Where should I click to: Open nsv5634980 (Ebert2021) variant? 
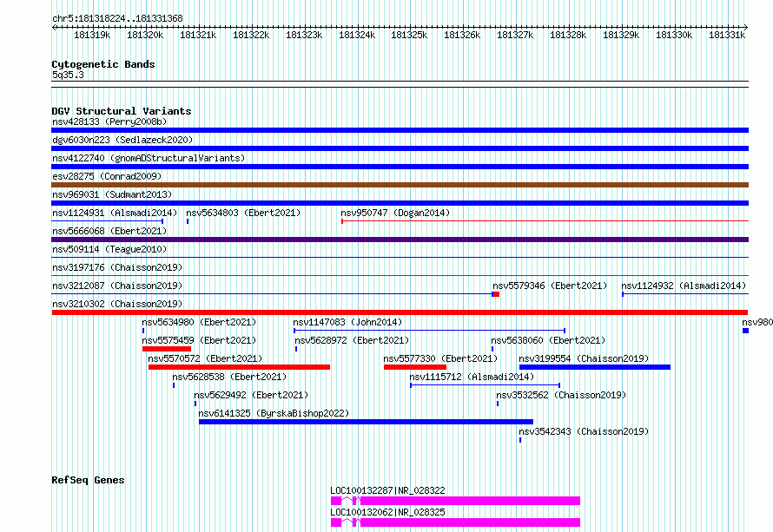[199, 322]
